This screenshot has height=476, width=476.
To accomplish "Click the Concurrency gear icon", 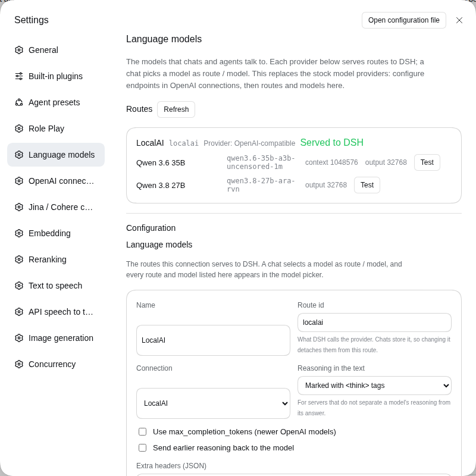I will point(19,364).
